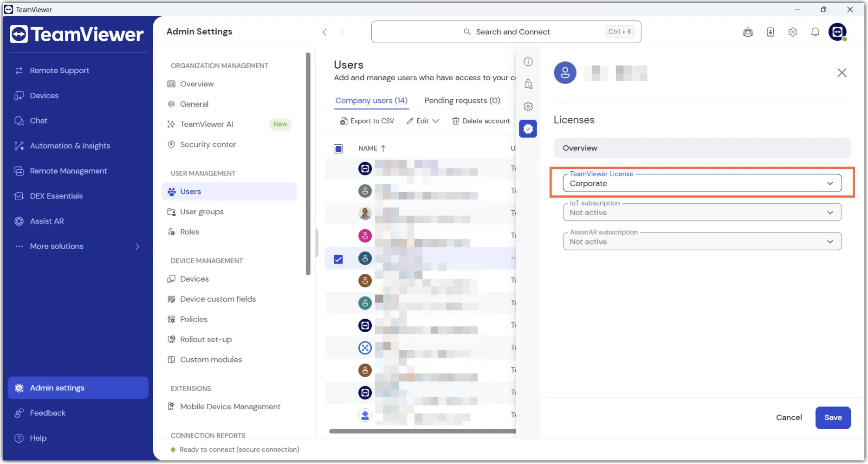This screenshot has width=868, height=464.
Task: Close the user details panel
Action: pos(842,73)
